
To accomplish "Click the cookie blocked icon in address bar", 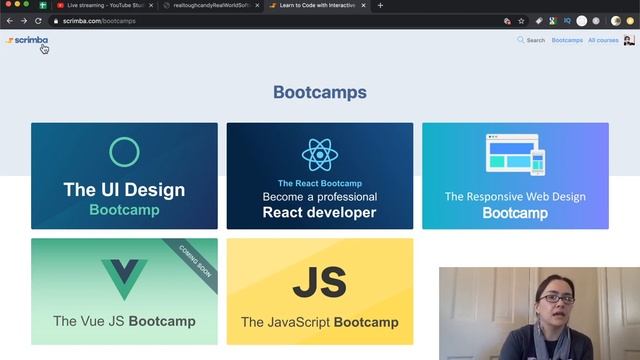I will (x=507, y=21).
